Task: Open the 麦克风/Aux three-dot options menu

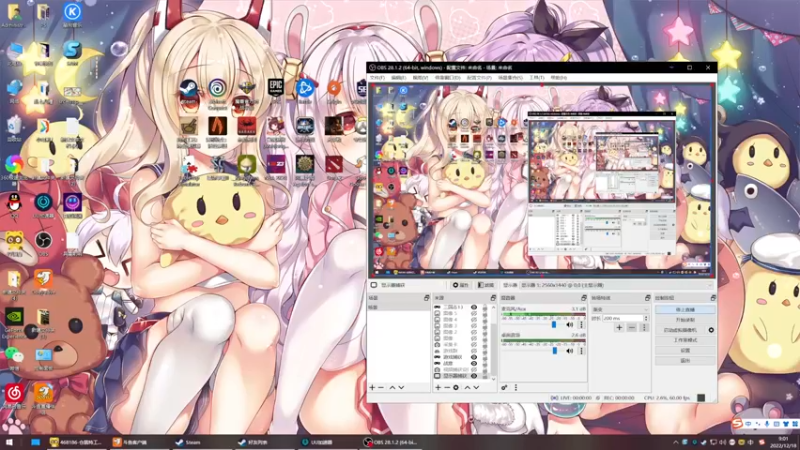Action: (x=581, y=325)
